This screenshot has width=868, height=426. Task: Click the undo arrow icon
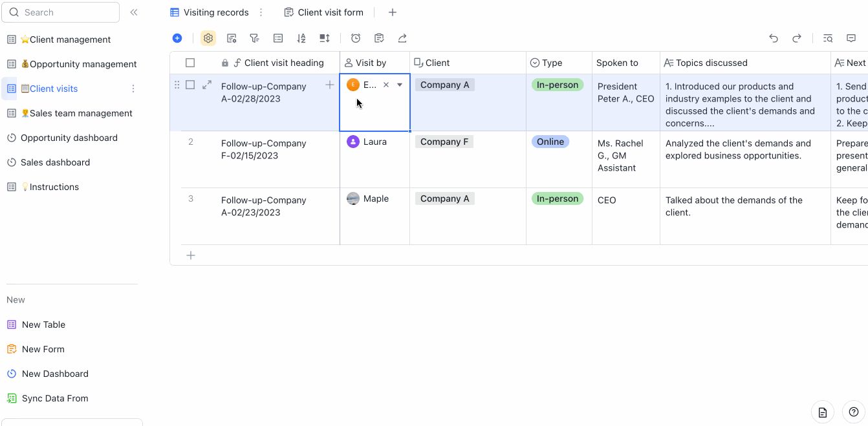774,38
